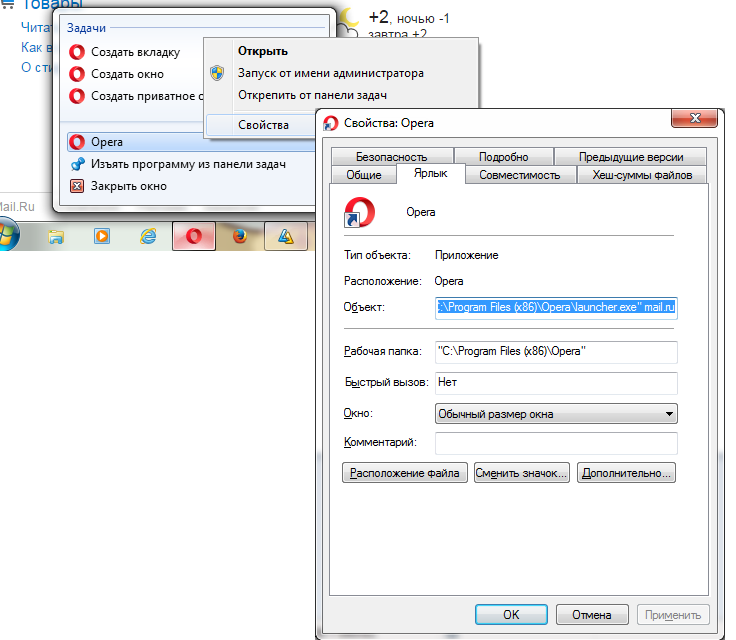Viewport: 736px width, 640px height.
Task: Click the +2, ночью -1 weather text
Action: pyautogui.click(x=409, y=18)
